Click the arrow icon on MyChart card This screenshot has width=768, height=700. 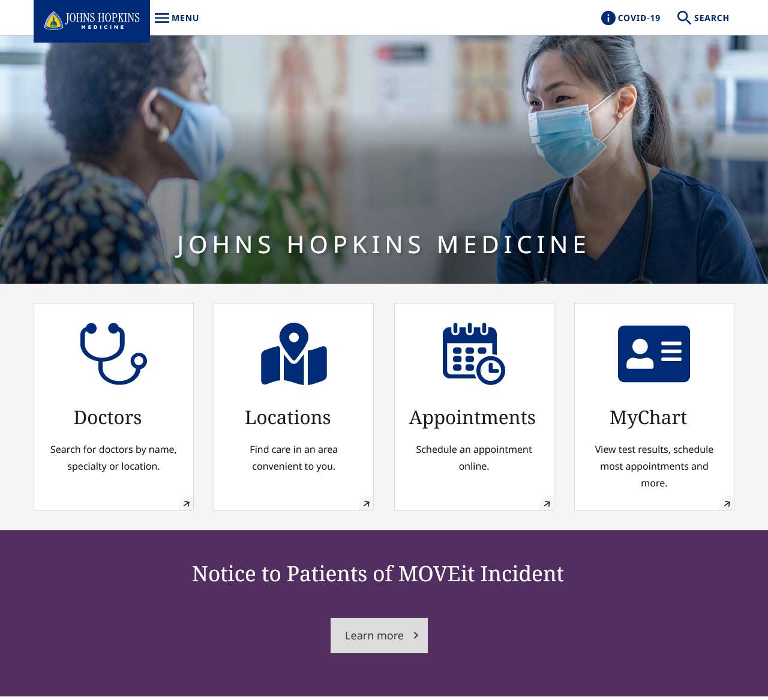[727, 504]
